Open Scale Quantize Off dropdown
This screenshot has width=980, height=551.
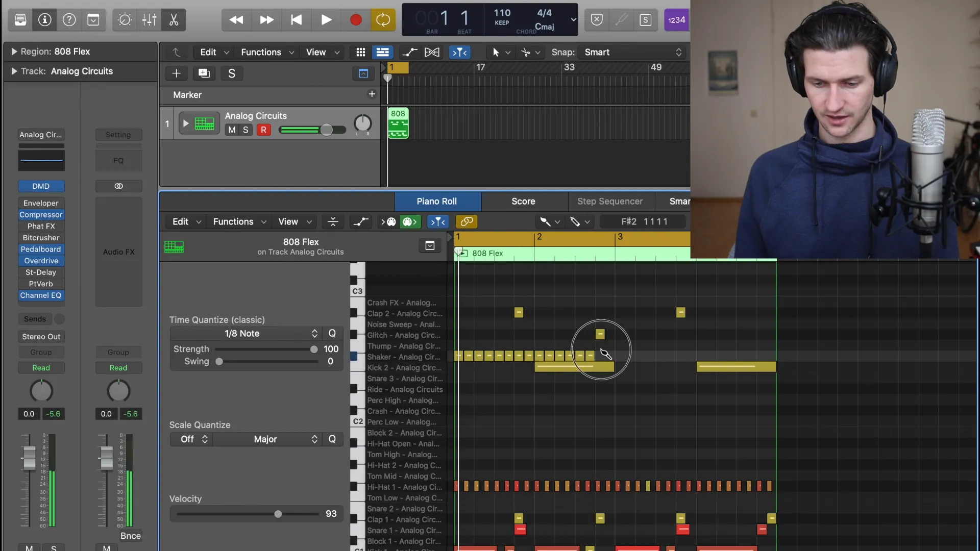[x=191, y=439]
